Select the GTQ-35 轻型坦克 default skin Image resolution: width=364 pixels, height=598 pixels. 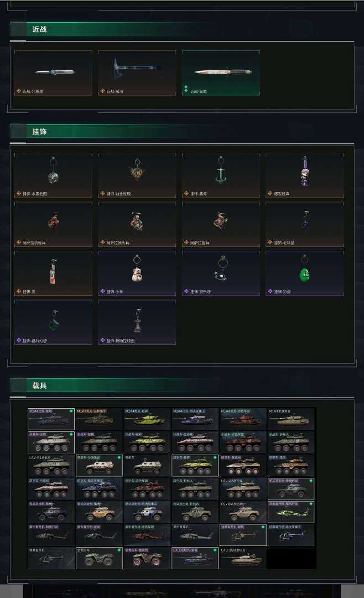(x=243, y=558)
